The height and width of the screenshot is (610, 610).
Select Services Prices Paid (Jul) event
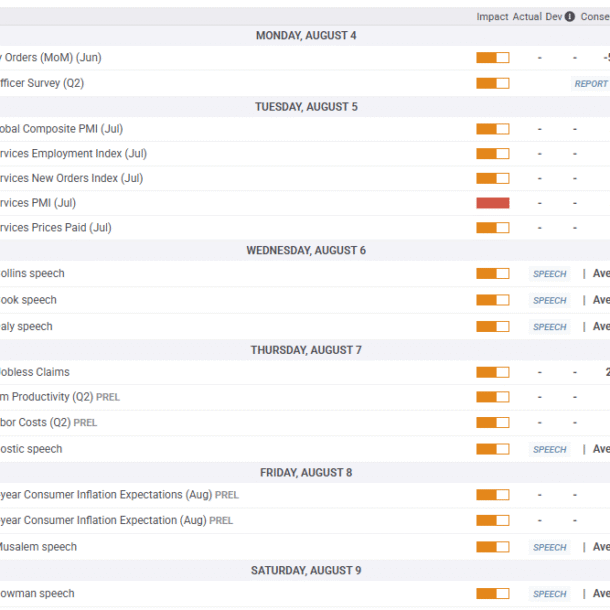56,228
